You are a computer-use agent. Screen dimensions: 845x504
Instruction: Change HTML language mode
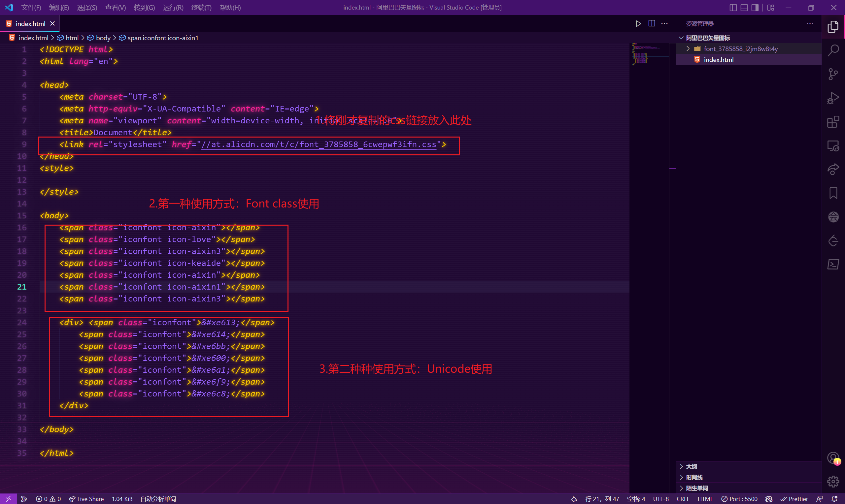tap(705, 499)
